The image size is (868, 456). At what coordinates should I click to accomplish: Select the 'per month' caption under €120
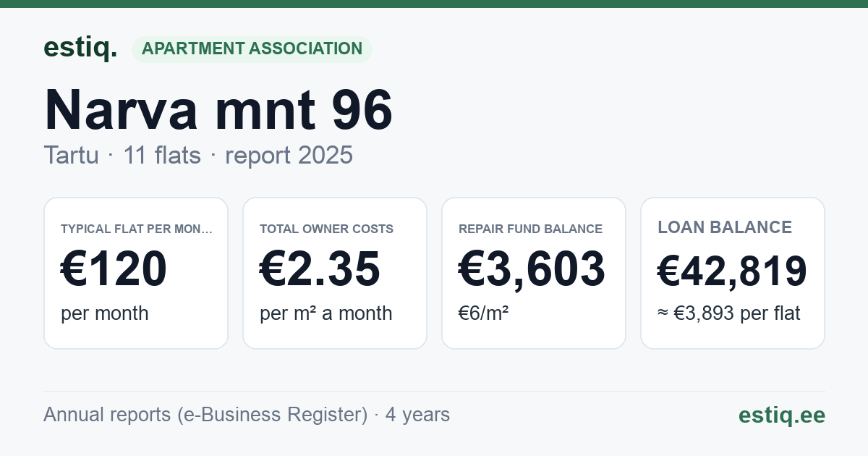105,313
